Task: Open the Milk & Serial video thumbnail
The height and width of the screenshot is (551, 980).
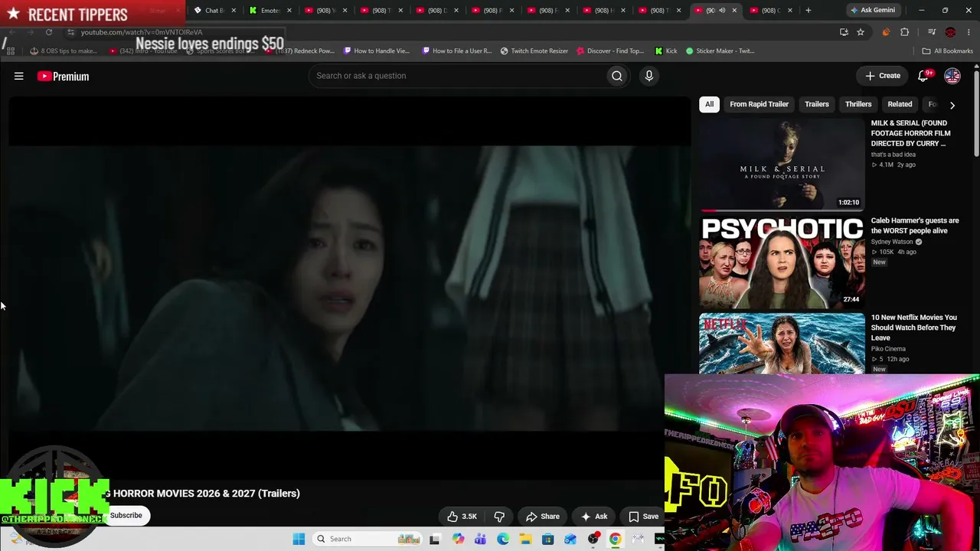Action: (x=782, y=164)
